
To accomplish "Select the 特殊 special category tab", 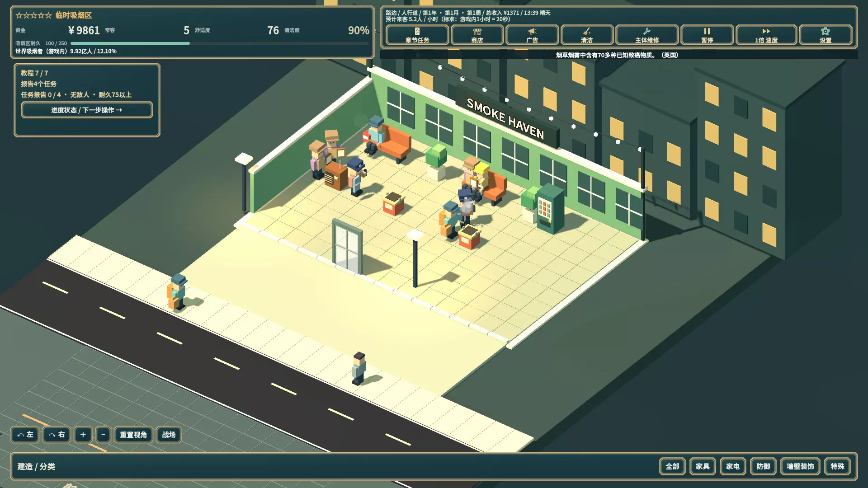I will click(x=837, y=466).
